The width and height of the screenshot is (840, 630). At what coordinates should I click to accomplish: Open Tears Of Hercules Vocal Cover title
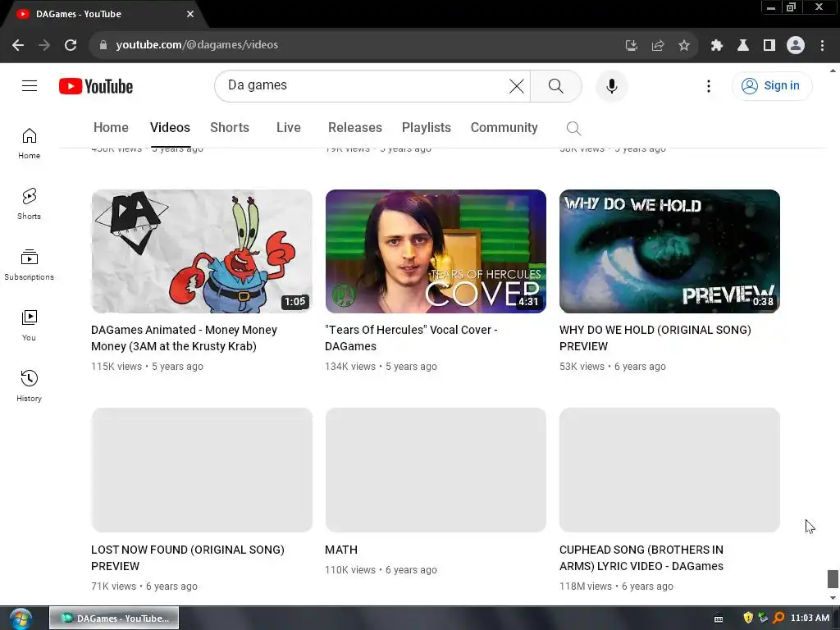click(411, 338)
